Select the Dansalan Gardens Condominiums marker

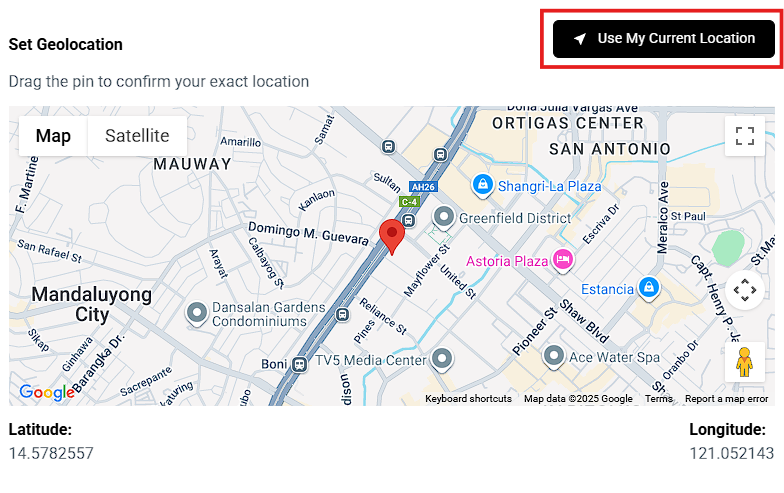(x=197, y=313)
